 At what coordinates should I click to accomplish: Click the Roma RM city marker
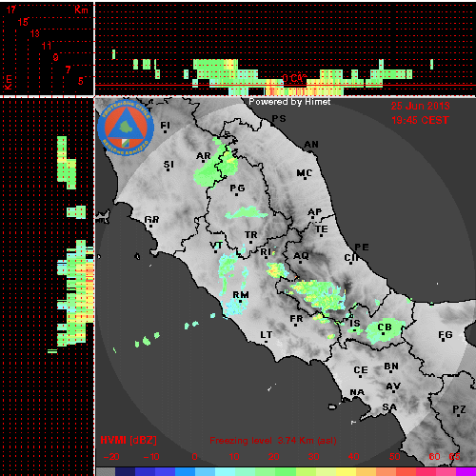(241, 301)
